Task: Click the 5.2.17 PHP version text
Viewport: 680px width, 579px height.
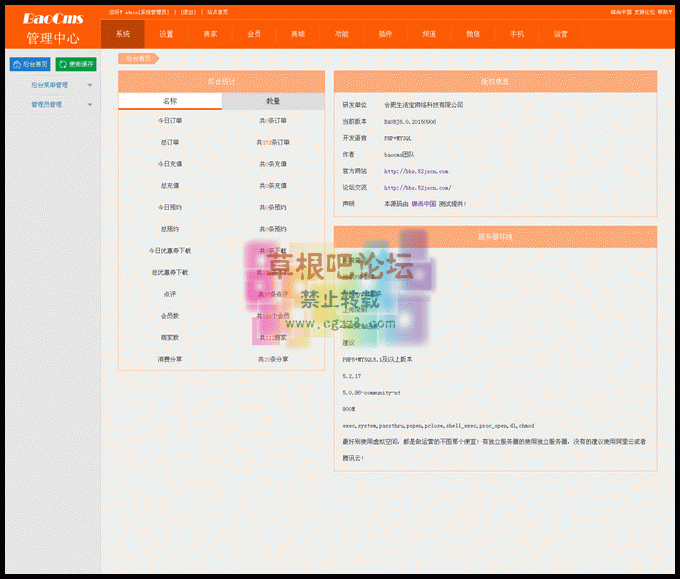Action: (352, 376)
